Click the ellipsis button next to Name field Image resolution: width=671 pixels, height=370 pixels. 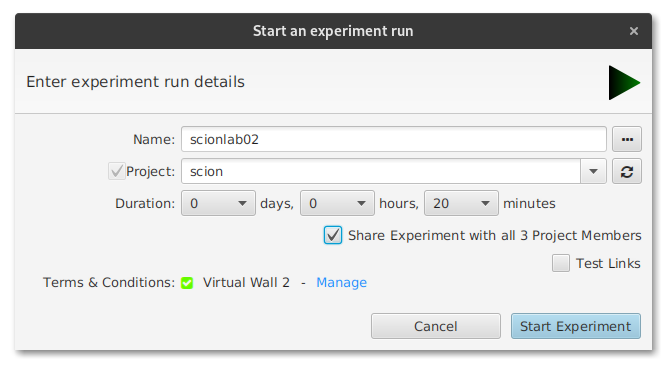pos(626,139)
